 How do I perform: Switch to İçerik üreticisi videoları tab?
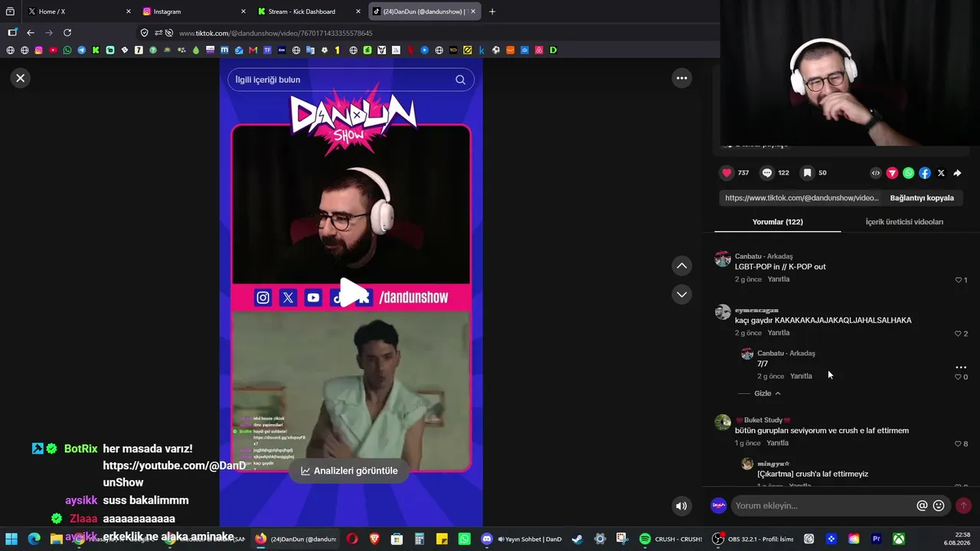coord(904,222)
